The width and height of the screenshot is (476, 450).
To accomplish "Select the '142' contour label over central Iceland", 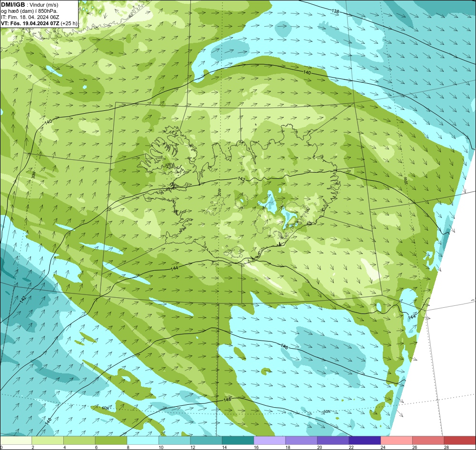I will (241, 179).
